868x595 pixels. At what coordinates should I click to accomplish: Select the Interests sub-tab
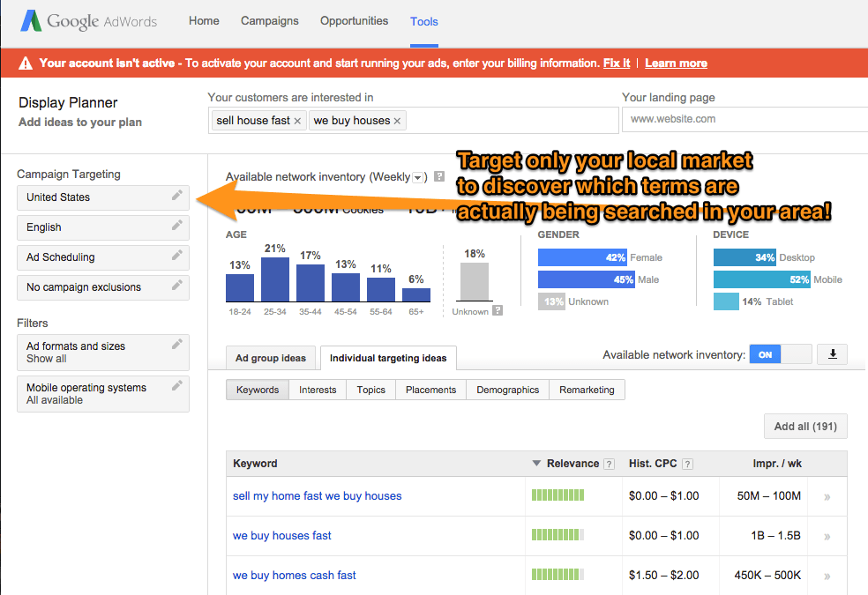click(x=318, y=389)
